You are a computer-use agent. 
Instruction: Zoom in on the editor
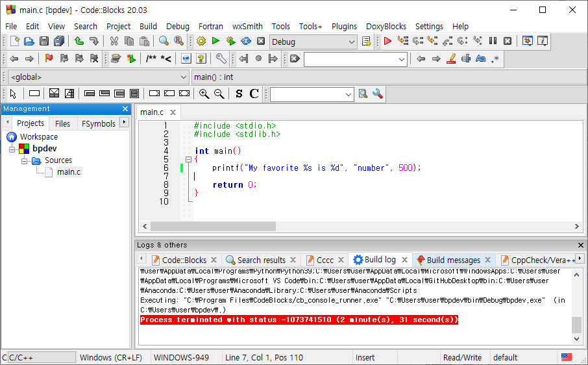204,94
